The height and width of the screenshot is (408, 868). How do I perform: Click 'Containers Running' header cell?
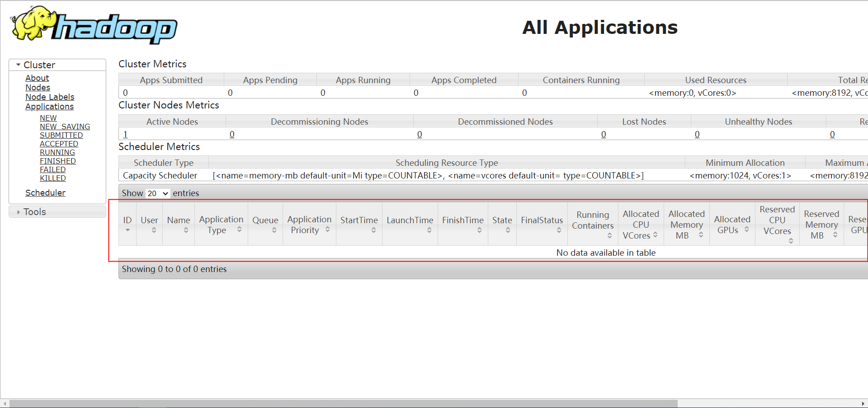(x=581, y=80)
